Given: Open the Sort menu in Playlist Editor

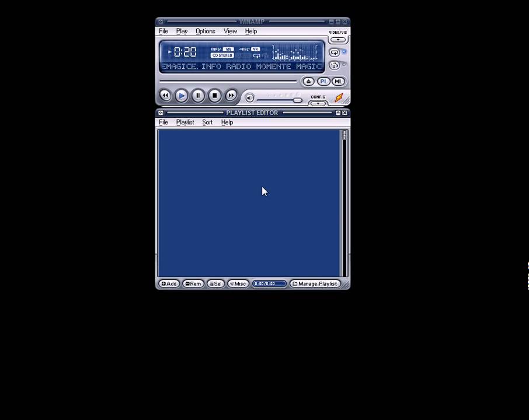Looking at the screenshot, I should 207,123.
